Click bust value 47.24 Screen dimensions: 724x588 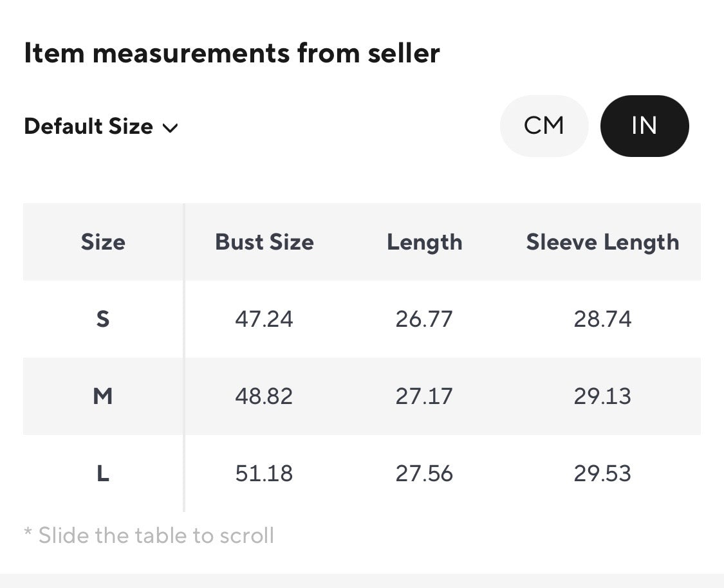click(x=264, y=319)
